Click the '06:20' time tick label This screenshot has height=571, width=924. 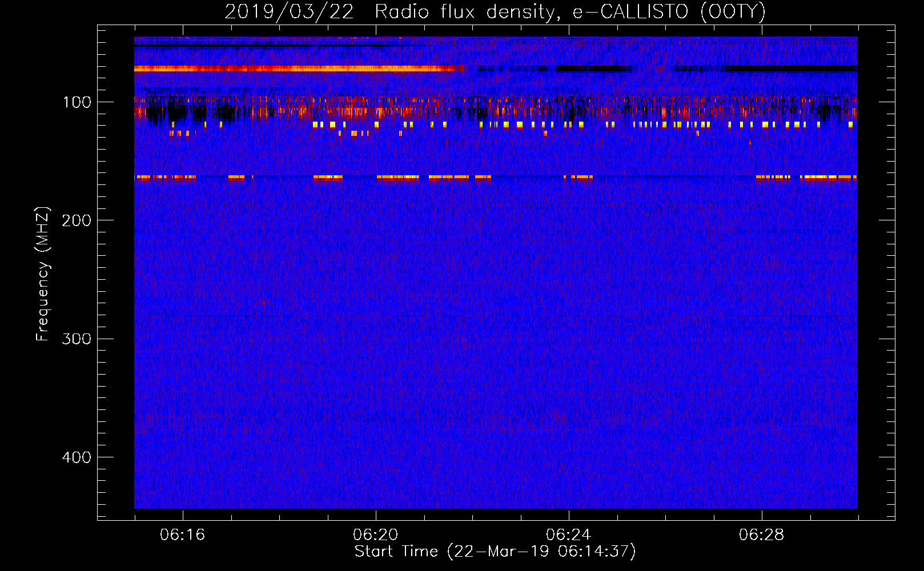click(x=376, y=535)
